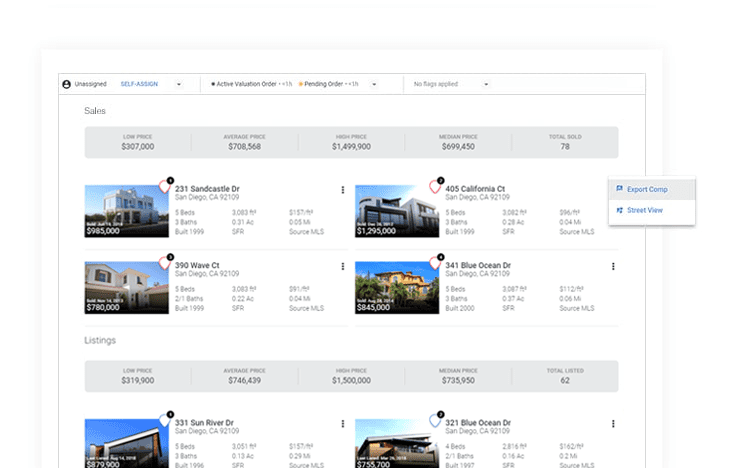This screenshot has width=743, height=468.
Task: Click the Total Listed value 62
Action: tap(565, 381)
